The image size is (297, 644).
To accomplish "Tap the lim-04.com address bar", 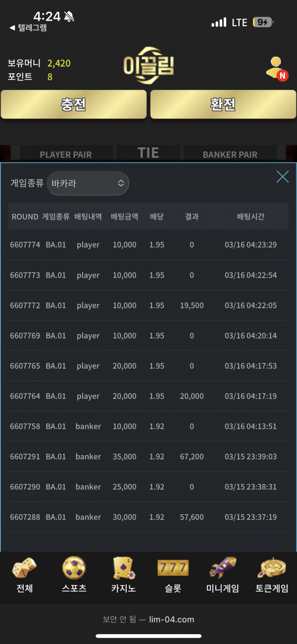I will click(148, 619).
